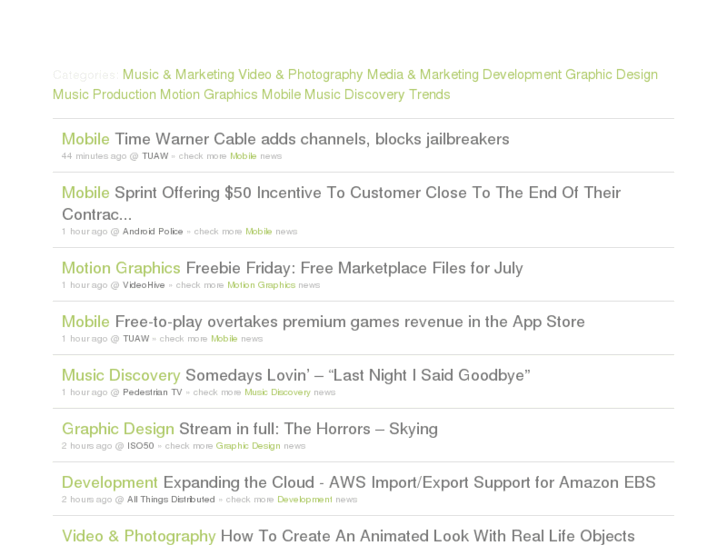Open the Media & Marketing category
Screen dimensions: 727x545
tap(422, 75)
